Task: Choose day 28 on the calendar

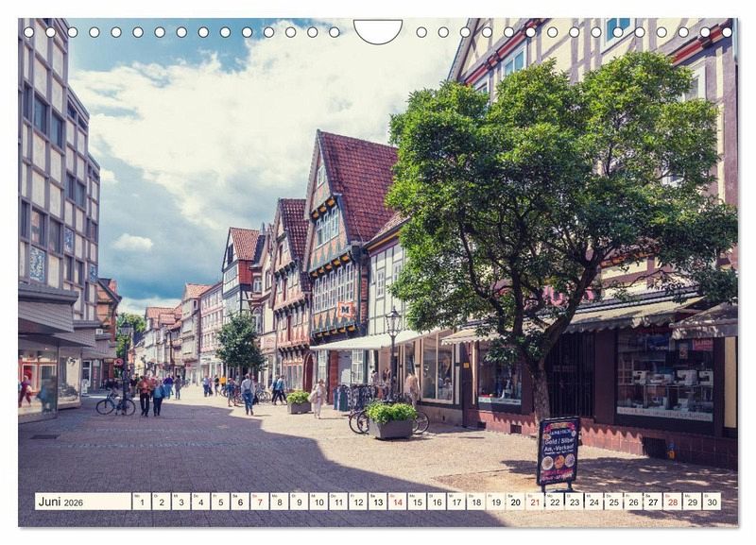Action: coord(672,502)
